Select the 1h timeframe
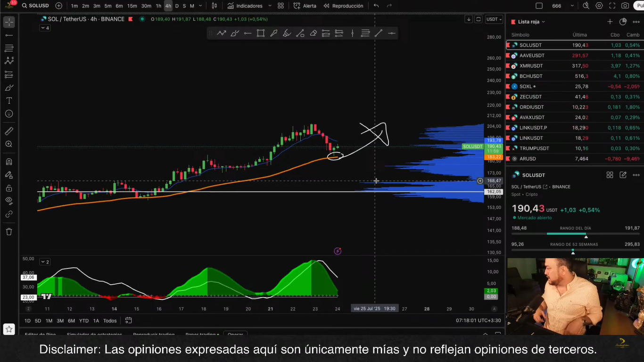The image size is (644, 362). pos(158,6)
